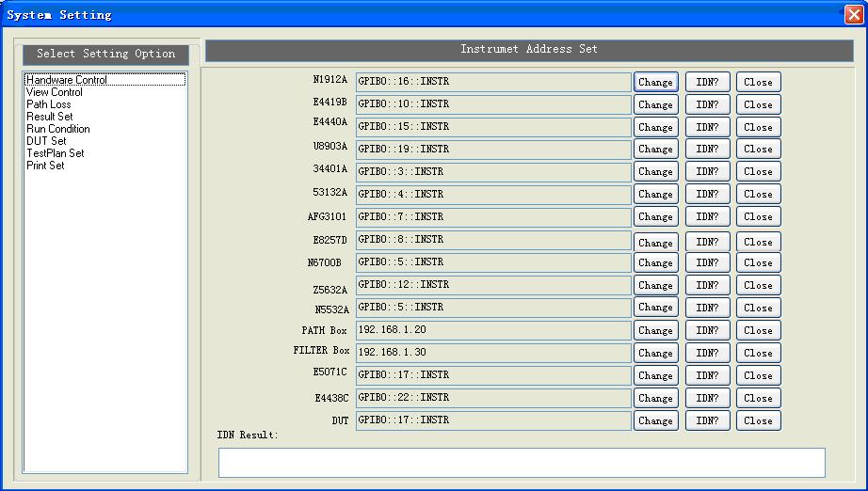The height and width of the screenshot is (491, 868).
Task: Focus the Z5632A address field
Action: click(493, 285)
